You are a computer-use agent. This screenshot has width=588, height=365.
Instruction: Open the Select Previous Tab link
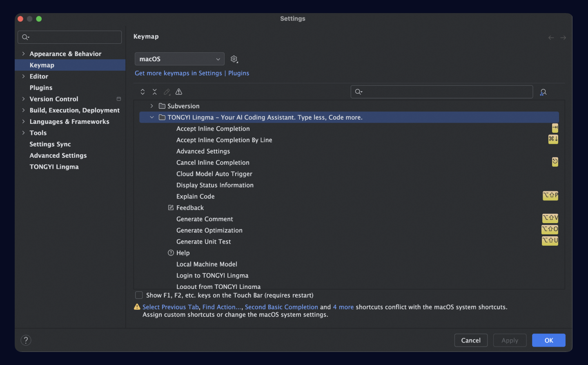tap(171, 307)
